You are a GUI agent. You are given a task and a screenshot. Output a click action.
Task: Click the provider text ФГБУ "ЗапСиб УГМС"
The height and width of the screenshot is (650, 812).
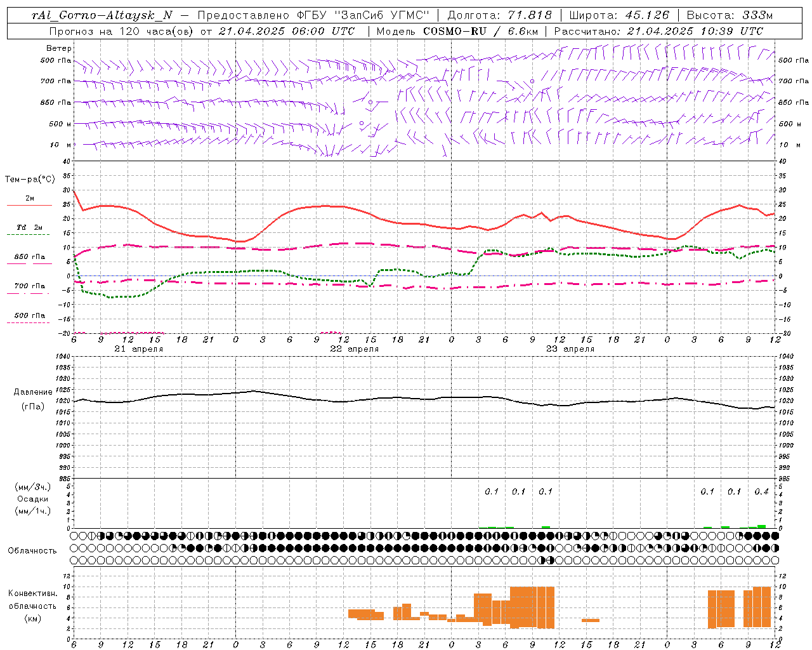[364, 15]
